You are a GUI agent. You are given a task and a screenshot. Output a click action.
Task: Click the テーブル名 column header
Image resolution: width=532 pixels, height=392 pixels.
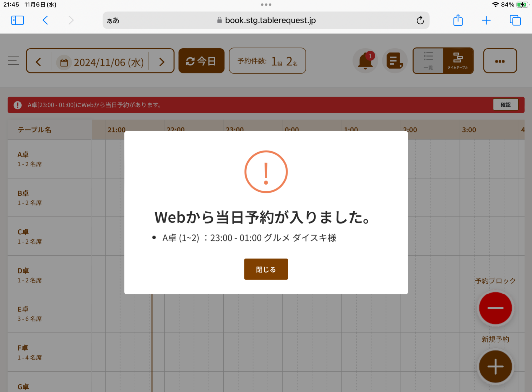(50, 130)
